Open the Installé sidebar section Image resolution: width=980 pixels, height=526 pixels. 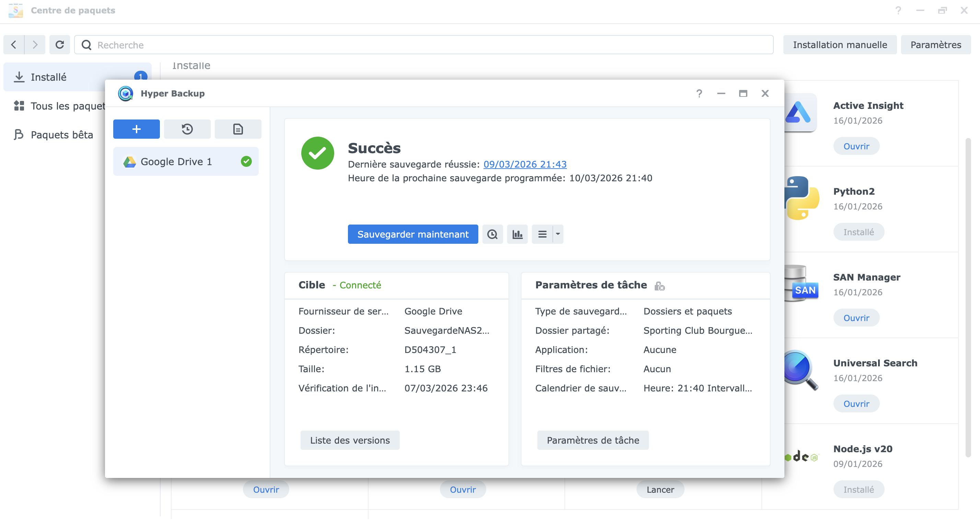point(49,77)
